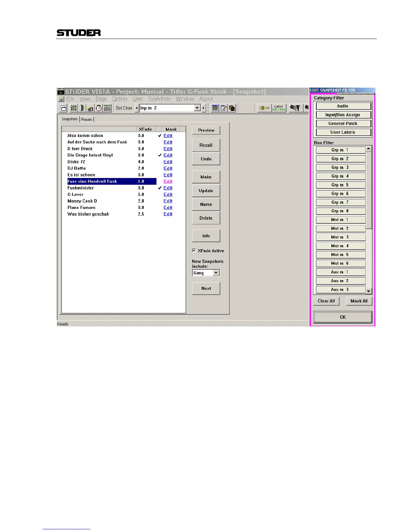
Task: Select snapshot 'Piano Fumare'
Action: click(82, 208)
